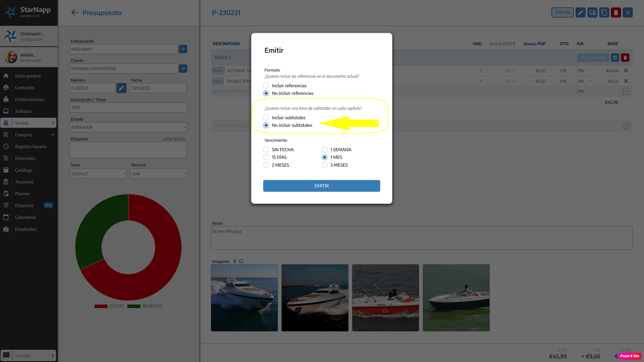Choose Incluir subtotales radio button

[x=266, y=118]
